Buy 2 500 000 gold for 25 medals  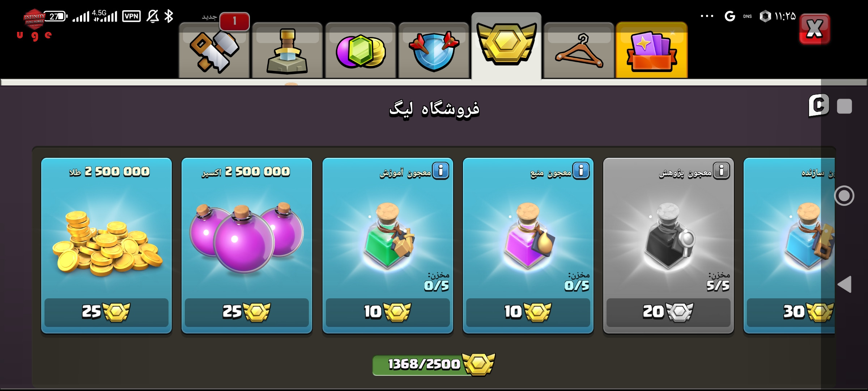coord(106,312)
